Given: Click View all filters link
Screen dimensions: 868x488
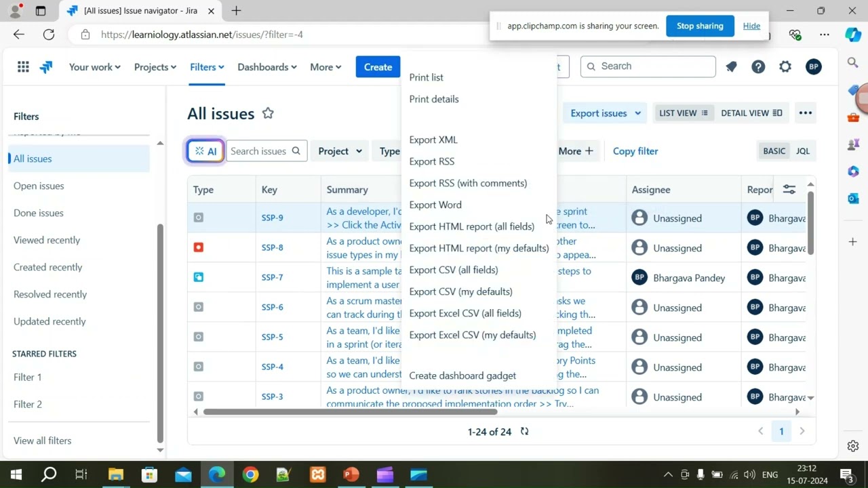Looking at the screenshot, I should tap(42, 441).
